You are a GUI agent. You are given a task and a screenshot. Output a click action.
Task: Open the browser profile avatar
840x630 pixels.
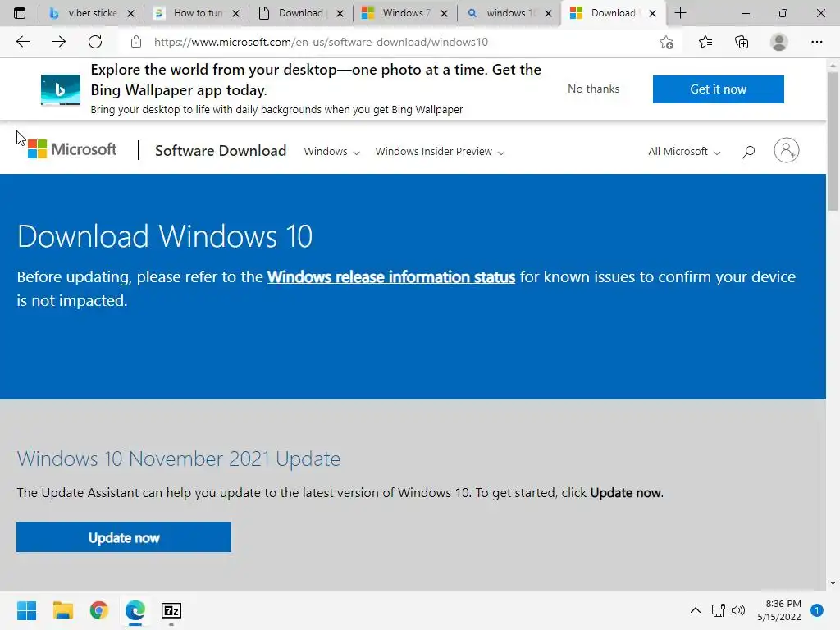click(x=779, y=42)
